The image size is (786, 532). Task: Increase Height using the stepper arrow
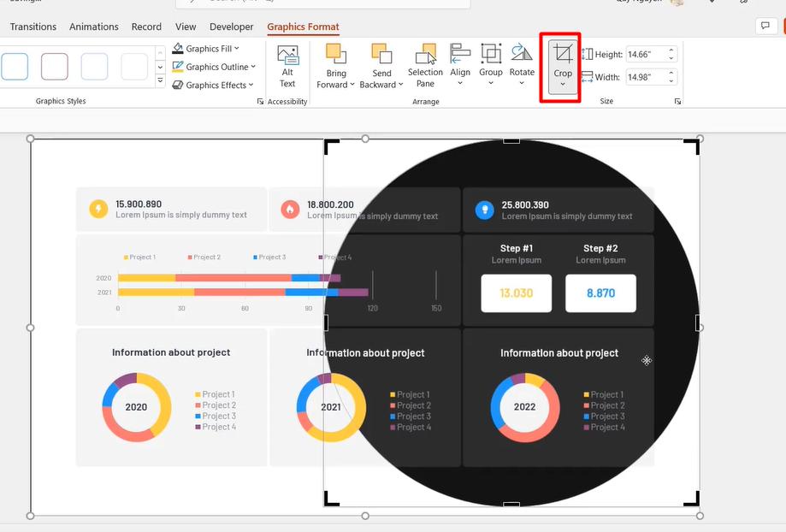click(671, 50)
